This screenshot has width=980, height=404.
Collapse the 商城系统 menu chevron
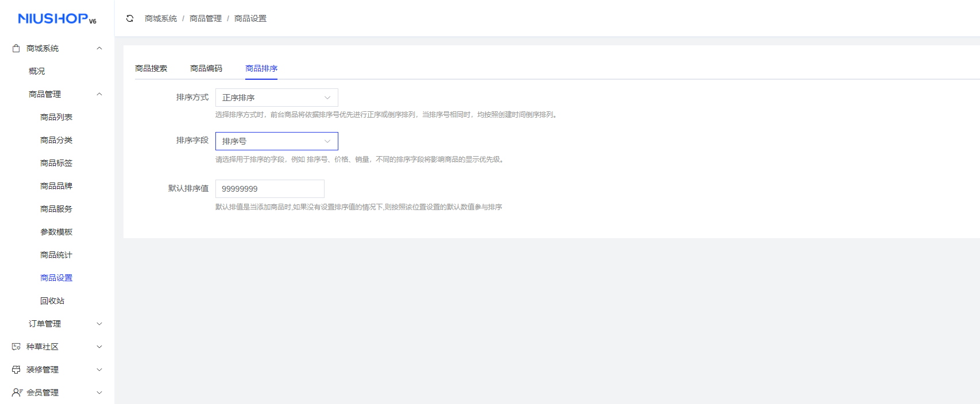tap(99, 48)
